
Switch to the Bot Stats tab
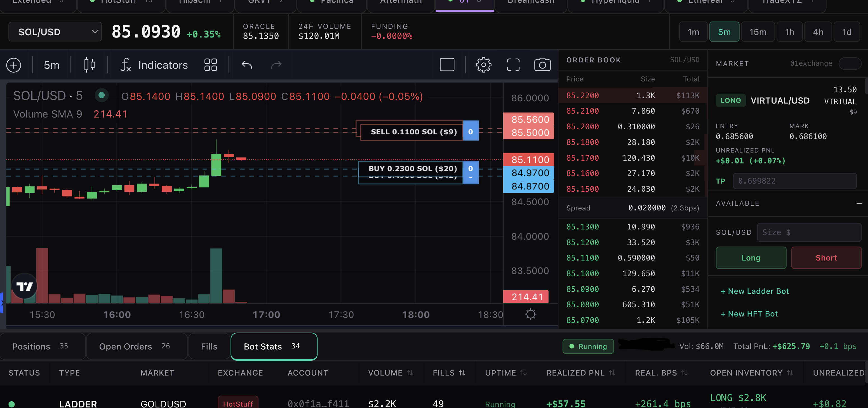pyautogui.click(x=274, y=346)
